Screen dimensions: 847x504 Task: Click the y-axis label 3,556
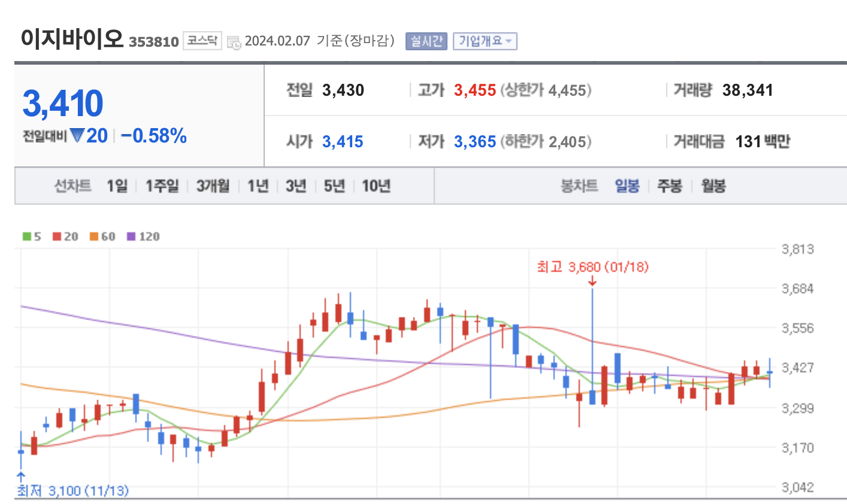[x=798, y=329]
